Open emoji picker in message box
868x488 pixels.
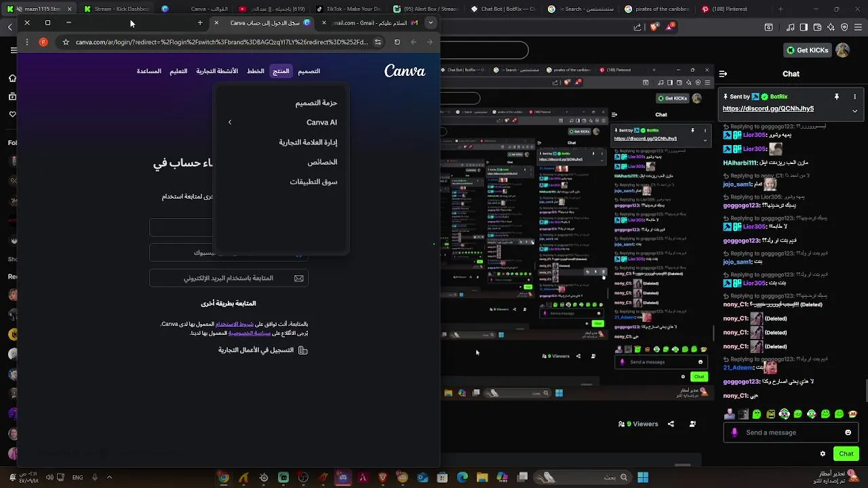tap(848, 432)
